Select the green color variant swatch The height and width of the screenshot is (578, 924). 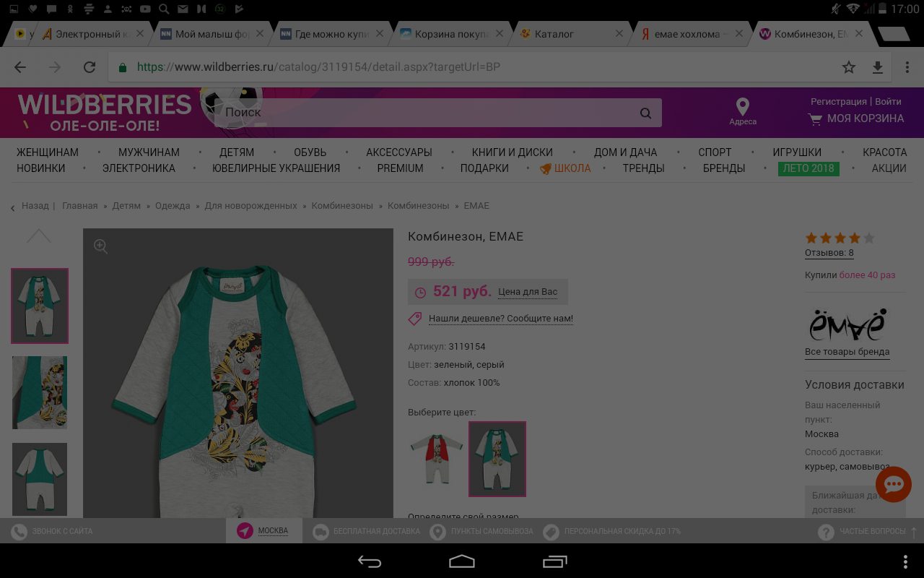click(497, 459)
